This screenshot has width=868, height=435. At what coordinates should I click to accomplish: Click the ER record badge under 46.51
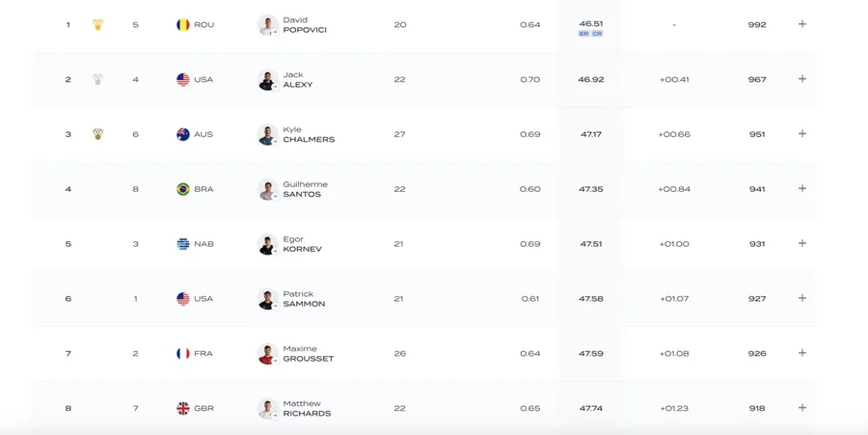coord(584,34)
